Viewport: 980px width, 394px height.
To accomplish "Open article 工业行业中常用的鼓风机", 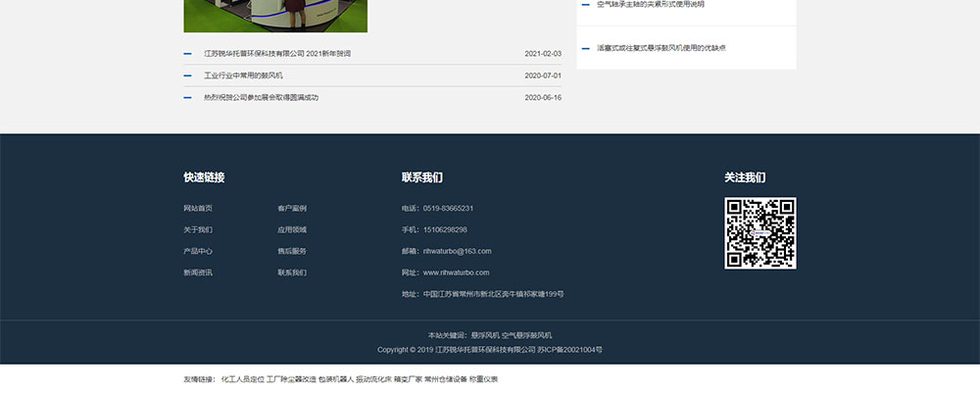I will tap(243, 75).
